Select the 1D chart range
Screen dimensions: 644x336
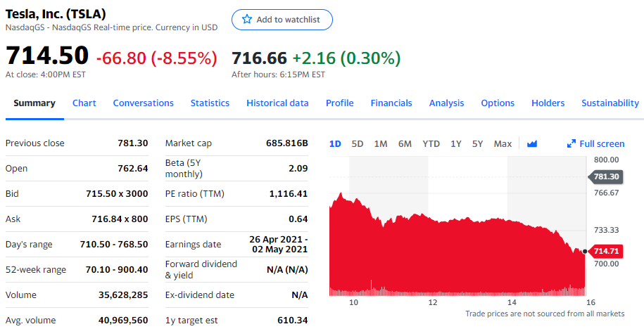click(335, 144)
